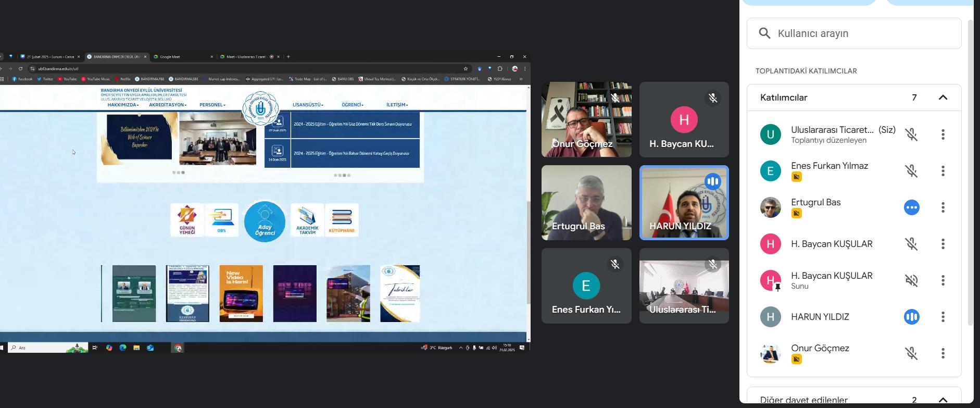Open more options for first H. Baycan KUŞULAR

943,244
